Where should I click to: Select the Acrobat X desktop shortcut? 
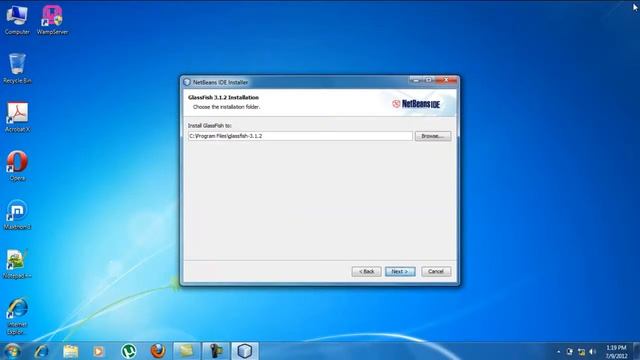[x=17, y=117]
